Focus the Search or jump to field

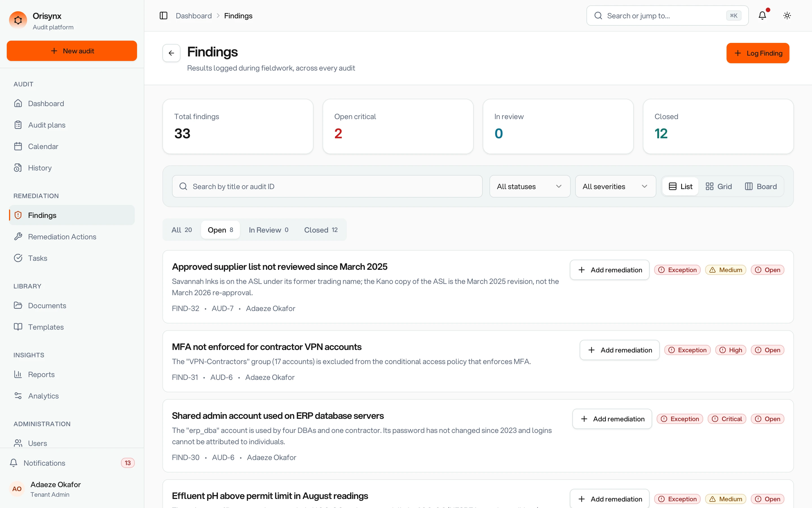[x=667, y=16]
